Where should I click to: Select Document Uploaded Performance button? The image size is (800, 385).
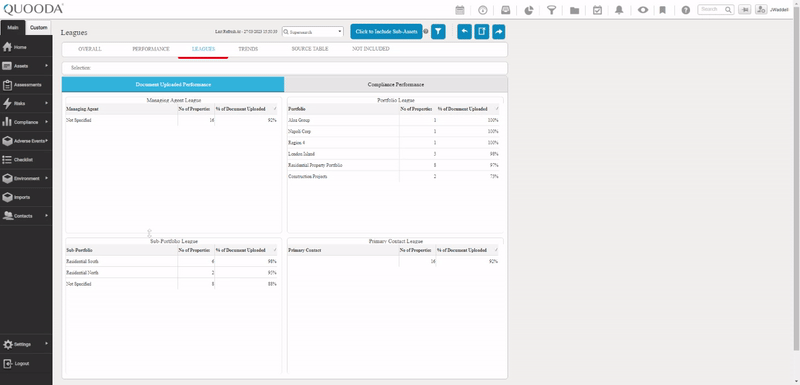click(x=173, y=85)
